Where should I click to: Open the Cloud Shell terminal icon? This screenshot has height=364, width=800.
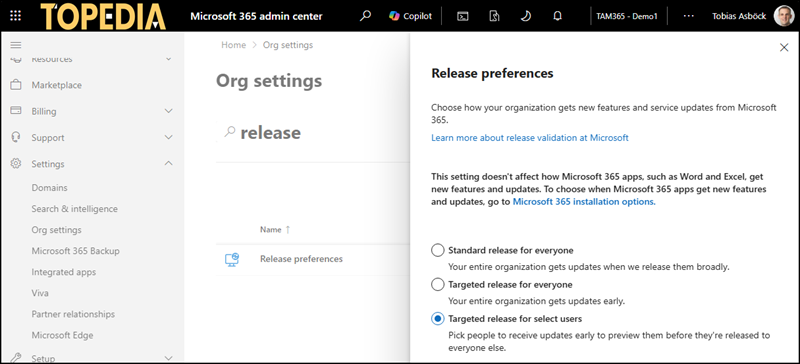[x=462, y=16]
